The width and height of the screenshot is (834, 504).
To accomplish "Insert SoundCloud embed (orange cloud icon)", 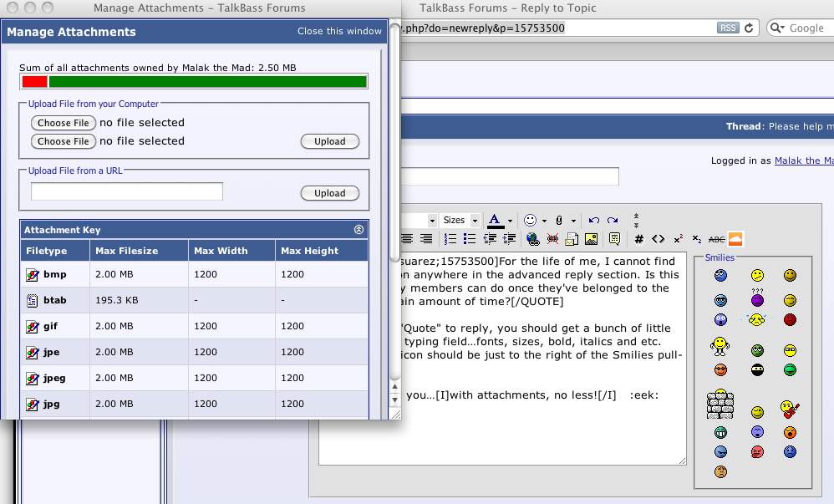I will click(x=735, y=239).
